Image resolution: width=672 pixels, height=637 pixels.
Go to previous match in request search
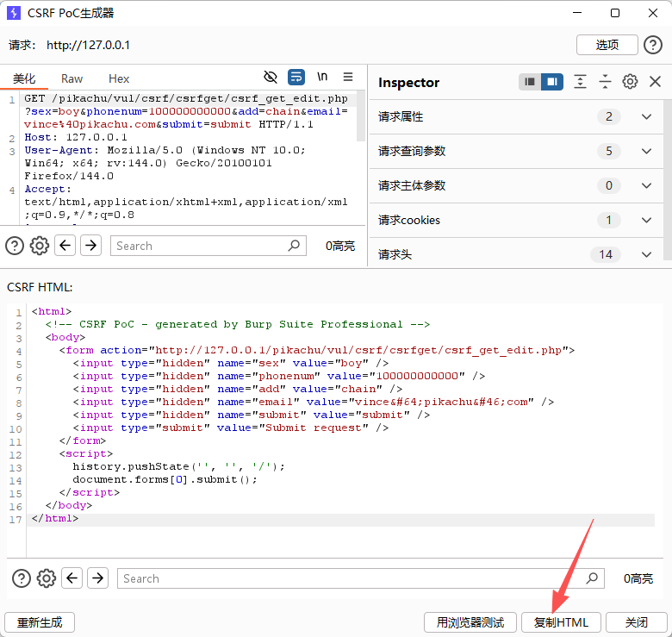pos(65,246)
